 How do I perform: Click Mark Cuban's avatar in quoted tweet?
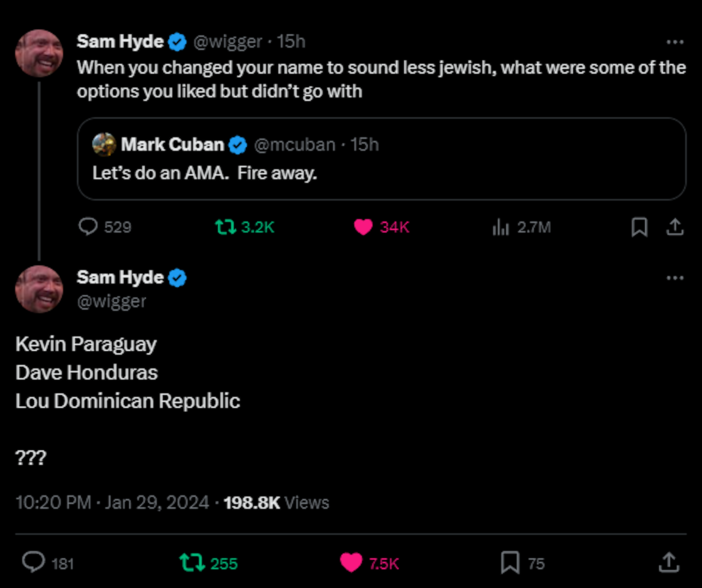(104, 144)
